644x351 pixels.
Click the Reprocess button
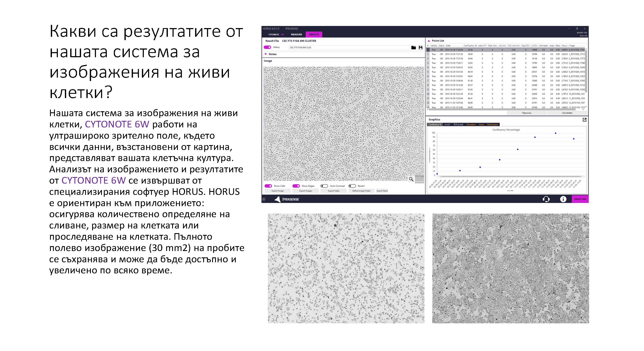pyautogui.click(x=527, y=113)
